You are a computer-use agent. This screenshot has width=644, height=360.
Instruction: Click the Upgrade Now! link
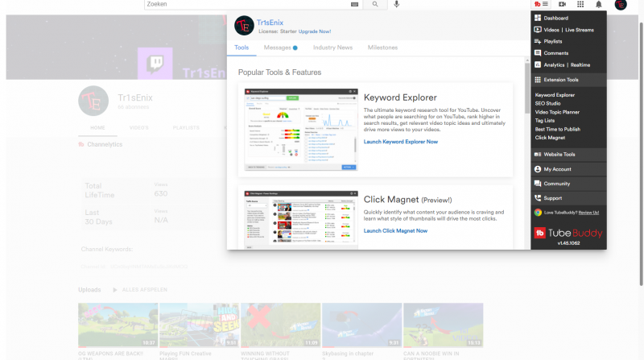(x=315, y=31)
